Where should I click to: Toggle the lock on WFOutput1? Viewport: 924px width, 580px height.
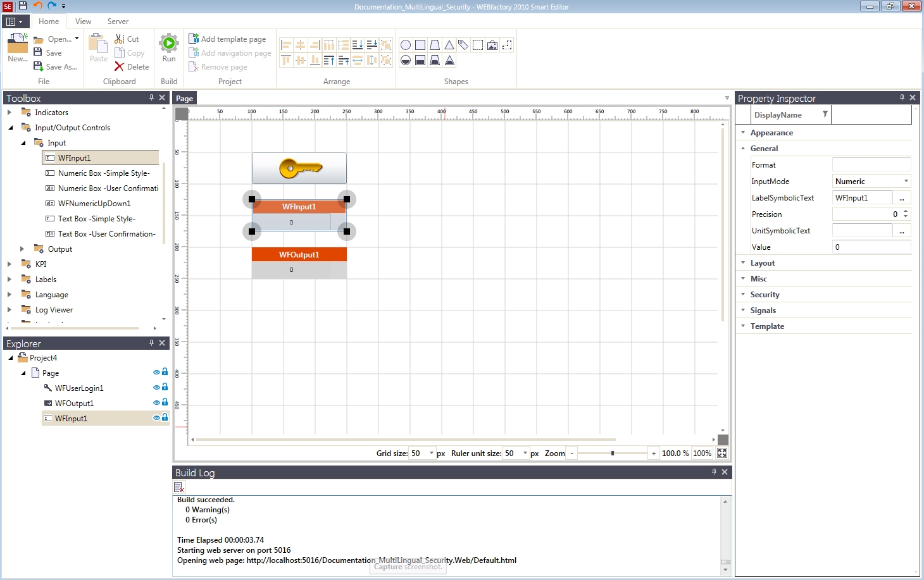pos(165,403)
